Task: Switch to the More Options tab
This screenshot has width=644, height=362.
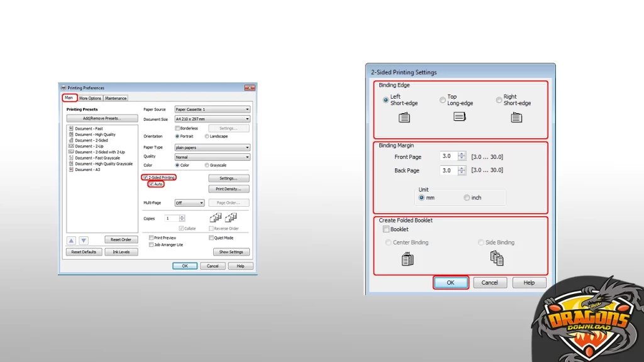Action: (x=91, y=97)
